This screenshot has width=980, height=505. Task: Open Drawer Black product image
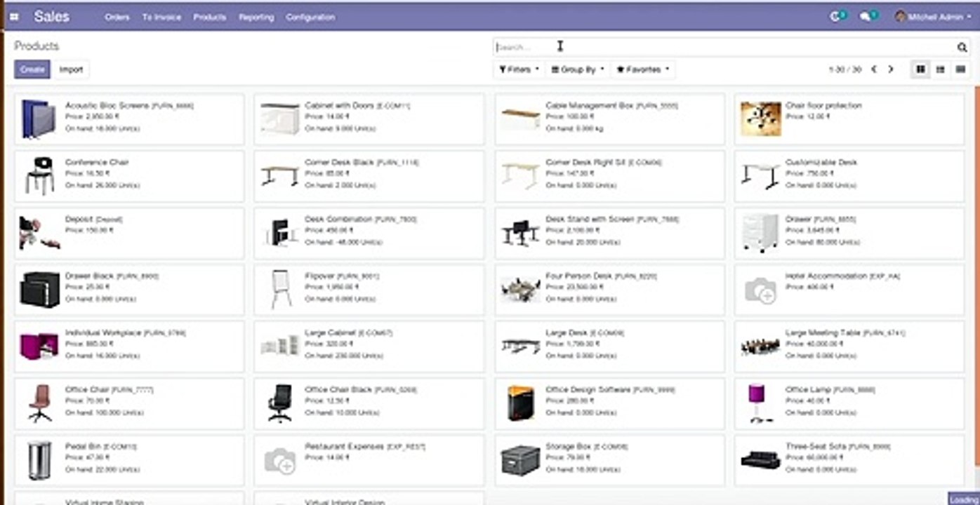tap(39, 290)
